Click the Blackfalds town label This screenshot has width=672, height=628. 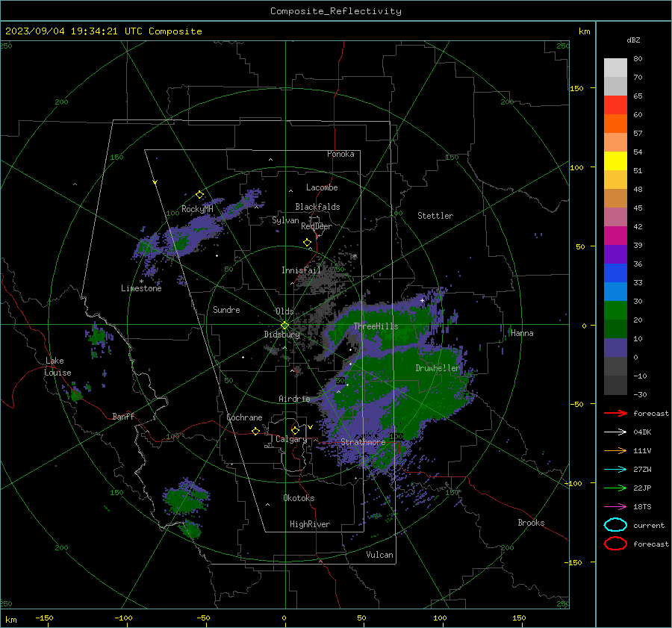[317, 207]
